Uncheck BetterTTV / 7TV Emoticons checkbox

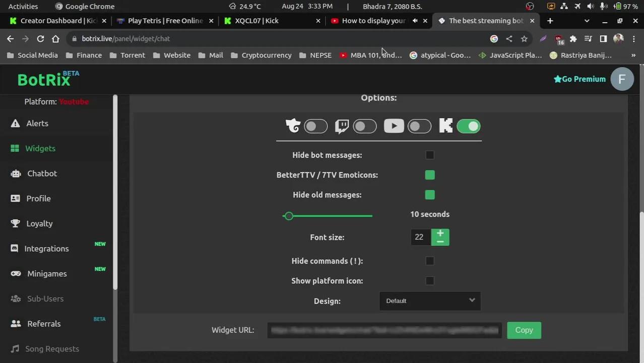click(430, 175)
